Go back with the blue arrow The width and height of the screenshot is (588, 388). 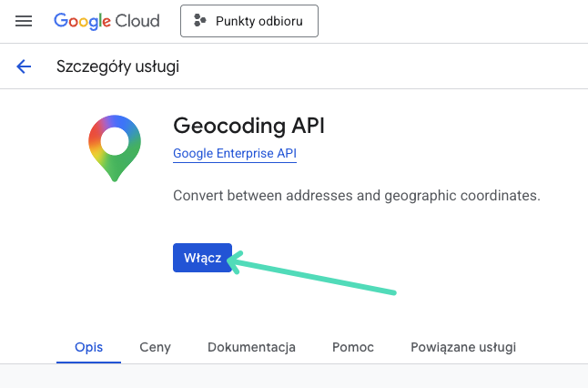pos(24,66)
